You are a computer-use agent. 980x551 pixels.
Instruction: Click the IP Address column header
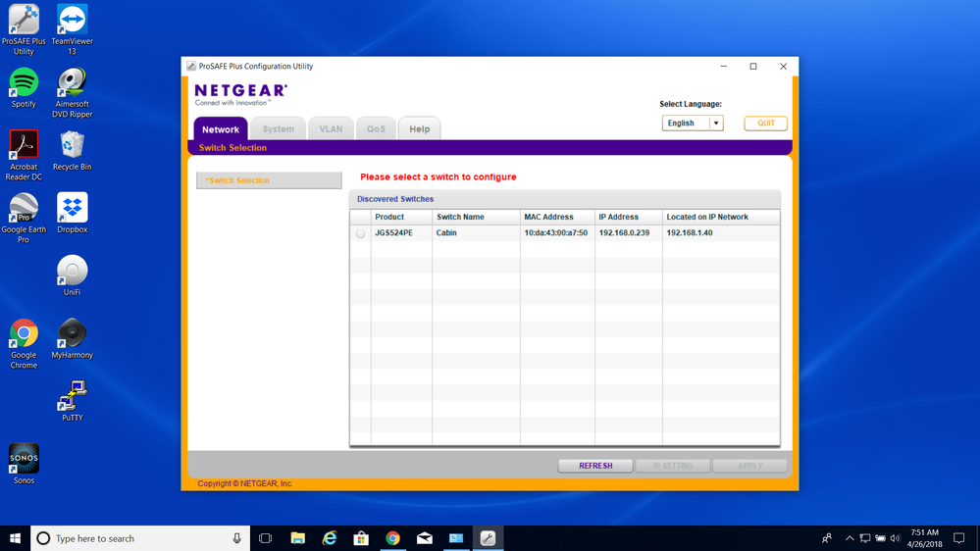coord(629,217)
